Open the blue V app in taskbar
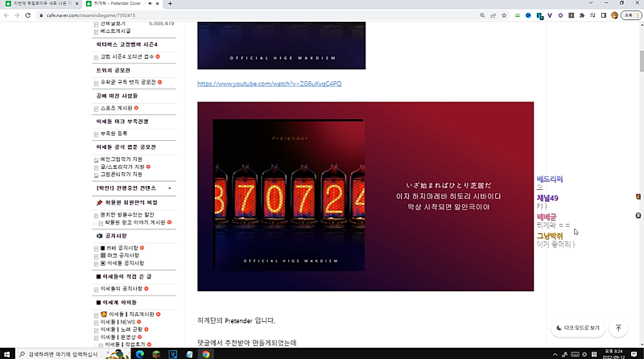This screenshot has width=644, height=359. 172,354
